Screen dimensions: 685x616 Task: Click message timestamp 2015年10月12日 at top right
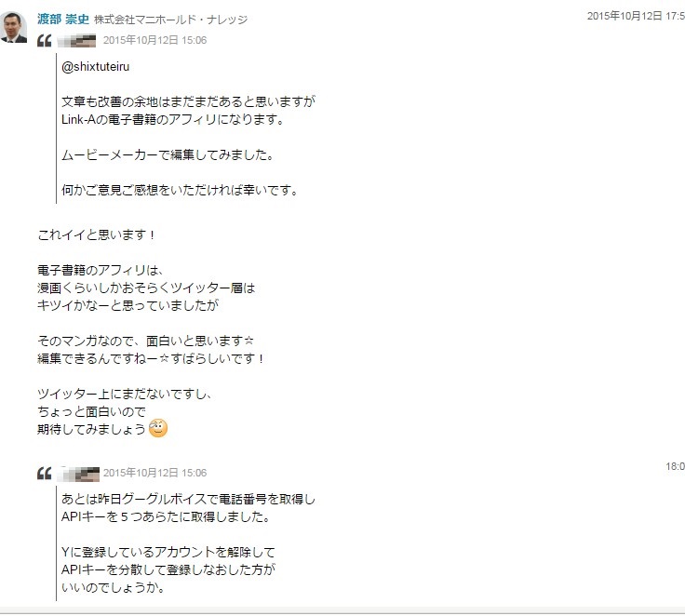(x=636, y=16)
